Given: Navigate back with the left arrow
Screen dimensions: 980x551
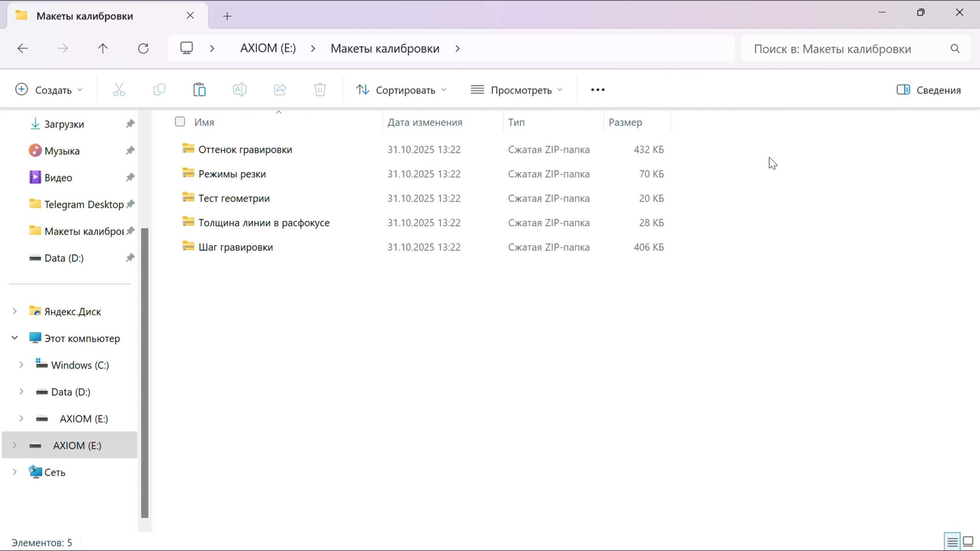Looking at the screenshot, I should click(23, 49).
